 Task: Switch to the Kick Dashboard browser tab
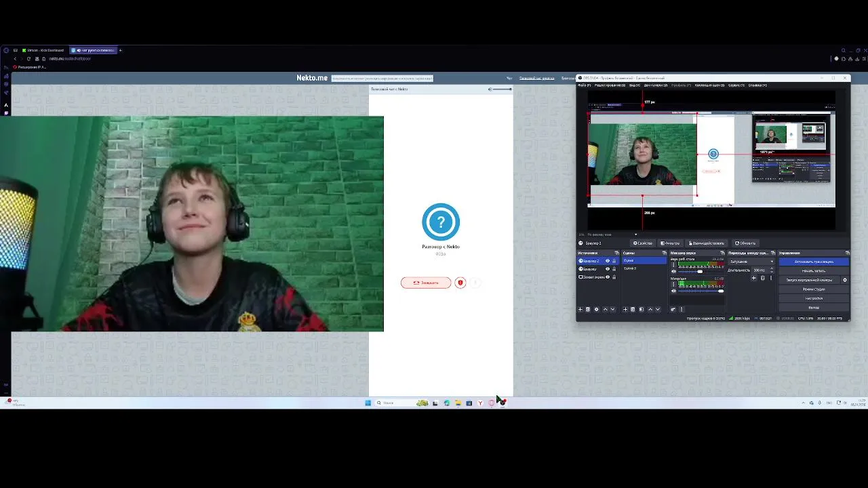pyautogui.click(x=43, y=50)
